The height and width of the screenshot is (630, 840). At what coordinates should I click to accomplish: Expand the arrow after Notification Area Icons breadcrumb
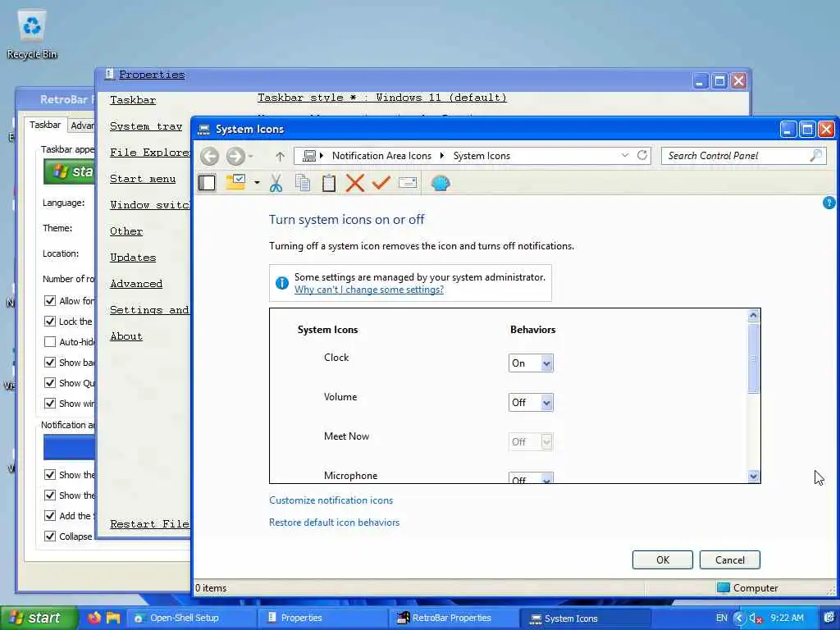click(x=442, y=156)
